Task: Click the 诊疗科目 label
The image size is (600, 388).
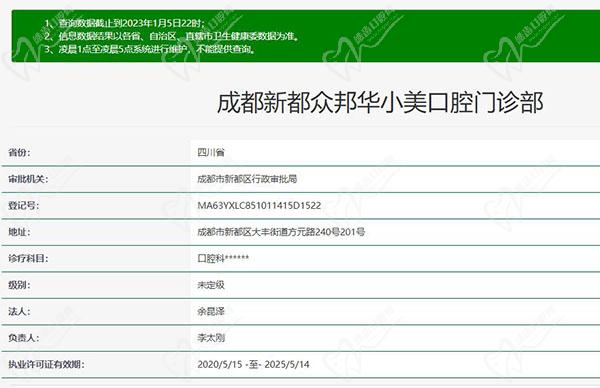Action: pyautogui.click(x=28, y=258)
